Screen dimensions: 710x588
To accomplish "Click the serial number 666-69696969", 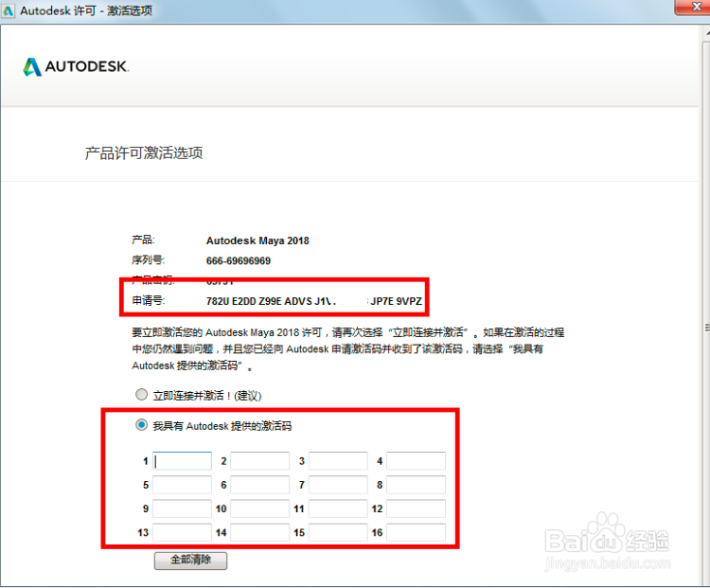I will pyautogui.click(x=239, y=261).
